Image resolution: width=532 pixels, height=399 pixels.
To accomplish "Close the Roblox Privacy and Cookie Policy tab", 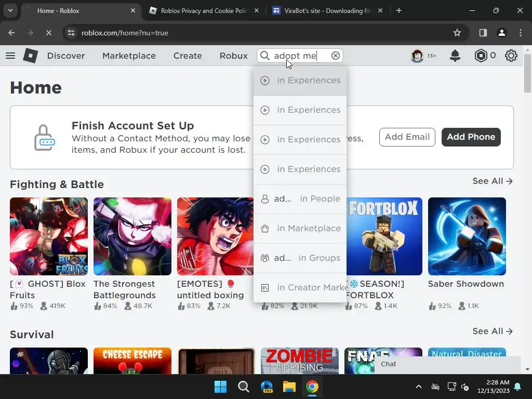I will [x=257, y=10].
